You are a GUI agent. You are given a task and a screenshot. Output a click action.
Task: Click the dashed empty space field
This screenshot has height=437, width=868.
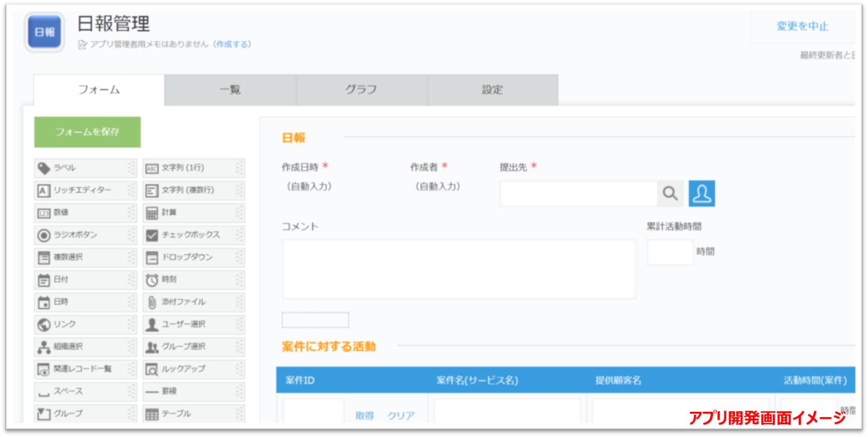pyautogui.click(x=316, y=320)
